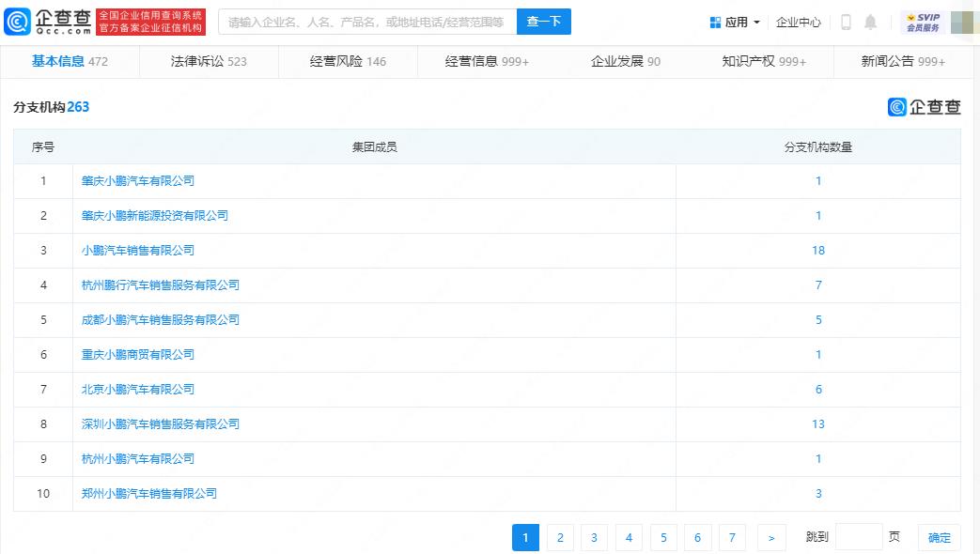Viewport: 980px width, 554px height.
Task: Click branch count 6 for 北京小鹏汽车
Action: pyautogui.click(x=818, y=390)
